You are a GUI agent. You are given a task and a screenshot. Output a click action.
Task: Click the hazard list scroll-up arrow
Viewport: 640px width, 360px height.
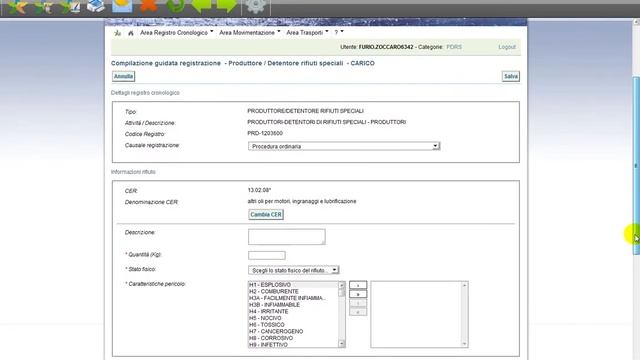click(x=342, y=285)
